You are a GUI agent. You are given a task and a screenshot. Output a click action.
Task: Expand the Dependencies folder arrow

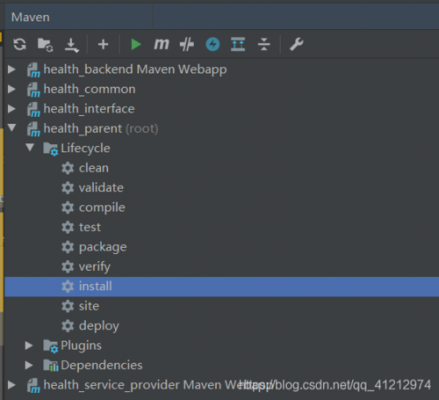pyautogui.click(x=29, y=365)
